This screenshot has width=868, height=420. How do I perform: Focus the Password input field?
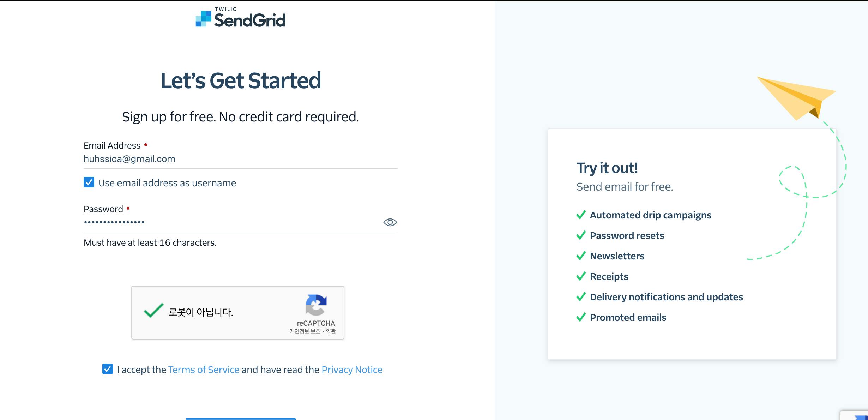[229, 222]
